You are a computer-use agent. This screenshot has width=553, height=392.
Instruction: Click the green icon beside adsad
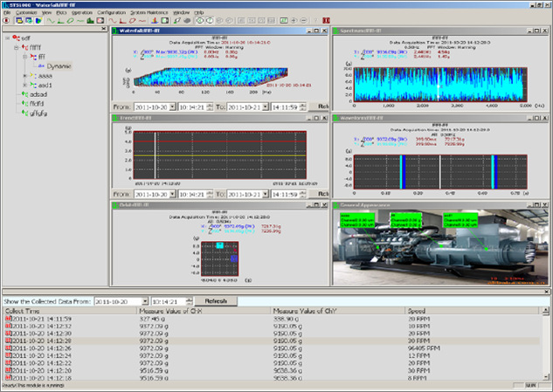tap(24, 94)
